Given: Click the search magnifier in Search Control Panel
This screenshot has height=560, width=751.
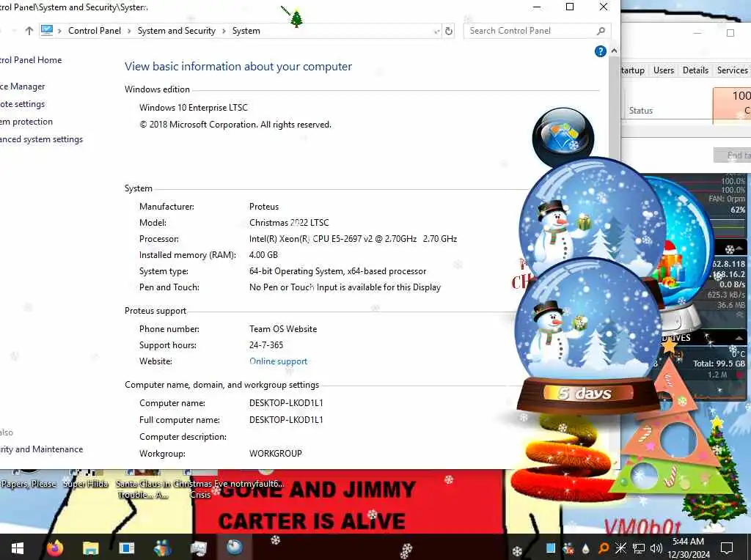Looking at the screenshot, I should pos(601,31).
